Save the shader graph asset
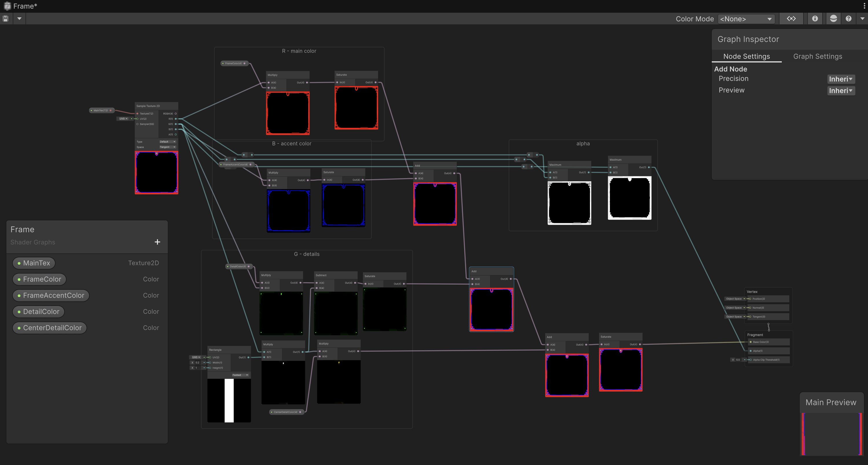 [x=6, y=19]
